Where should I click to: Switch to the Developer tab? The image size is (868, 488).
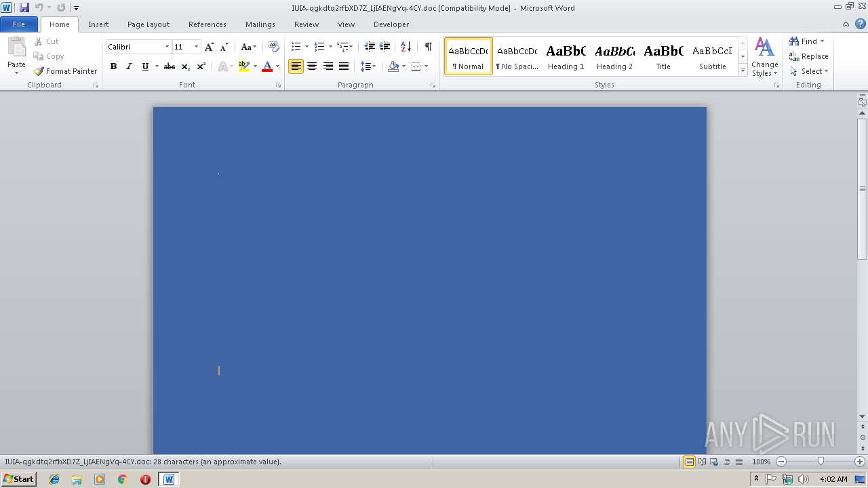coord(391,24)
